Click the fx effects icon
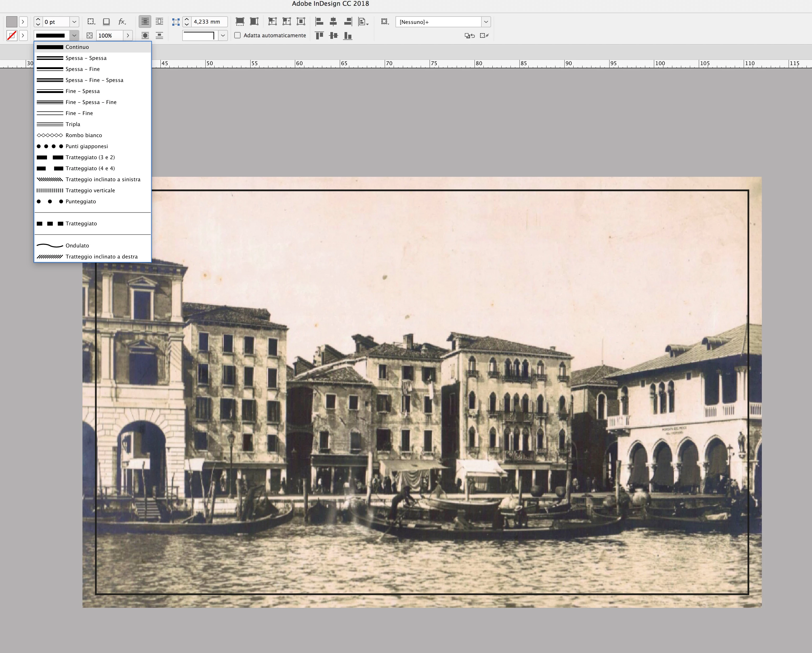This screenshot has height=653, width=812. [x=121, y=22]
